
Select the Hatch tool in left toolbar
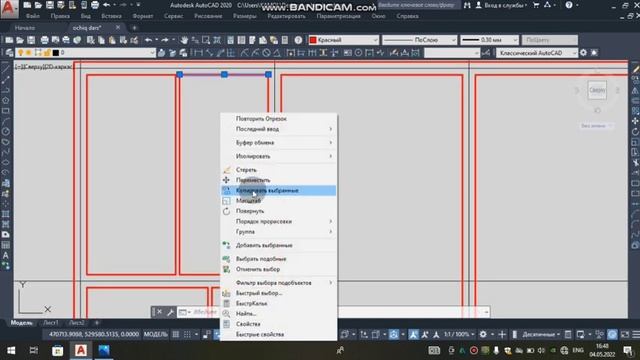pos(6,214)
